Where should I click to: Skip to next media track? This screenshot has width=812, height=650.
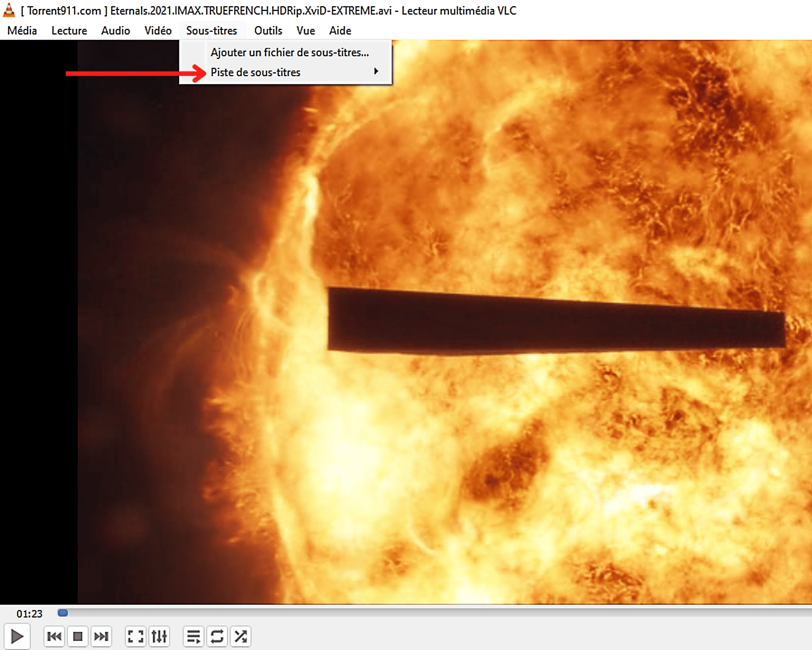pos(101,636)
